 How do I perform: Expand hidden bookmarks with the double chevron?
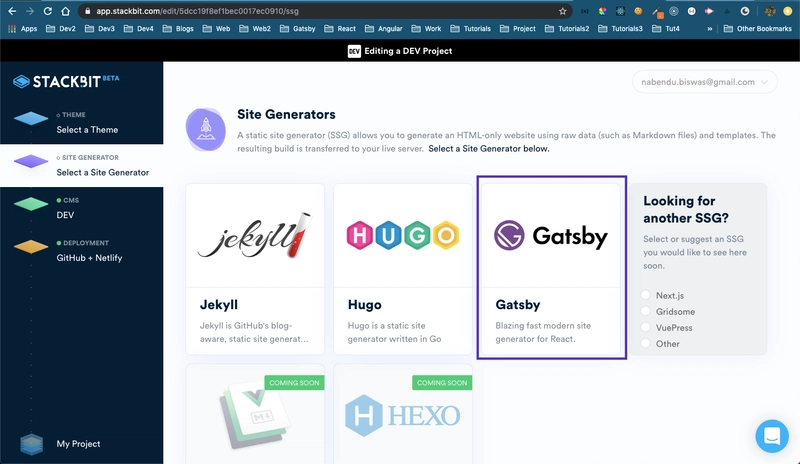[x=709, y=29]
